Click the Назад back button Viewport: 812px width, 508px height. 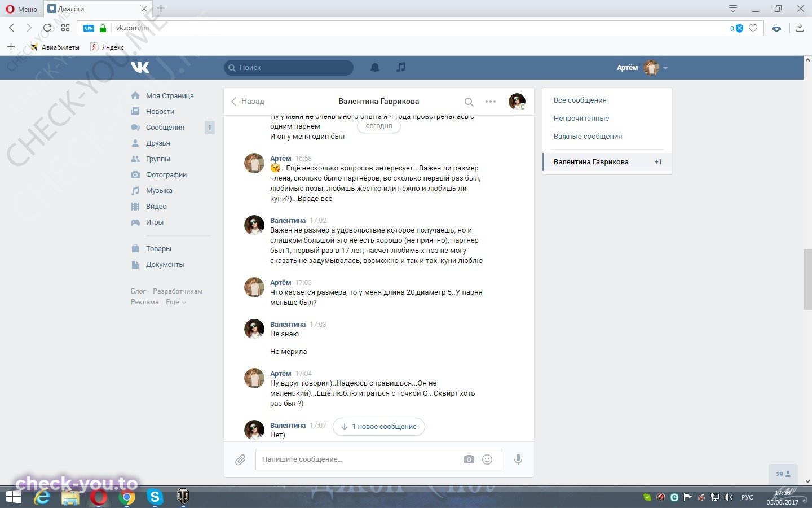pyautogui.click(x=248, y=102)
